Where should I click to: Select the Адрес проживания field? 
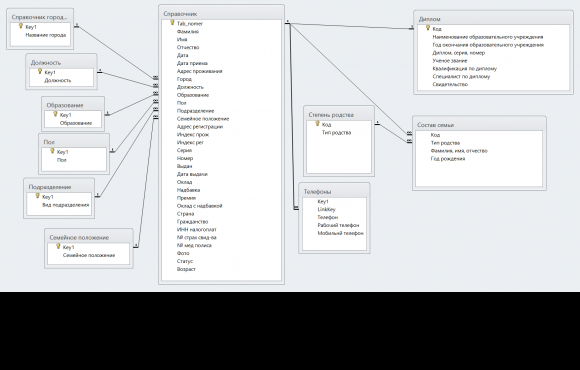tap(199, 71)
